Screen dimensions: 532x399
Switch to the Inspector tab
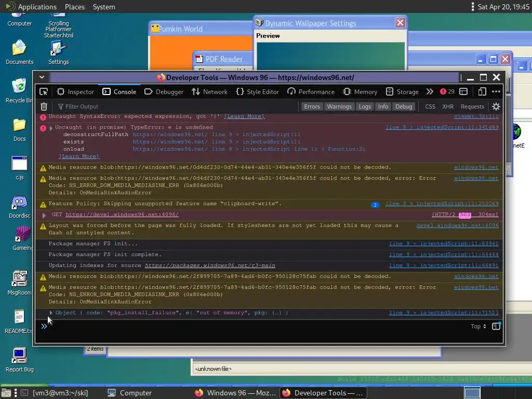coord(75,91)
